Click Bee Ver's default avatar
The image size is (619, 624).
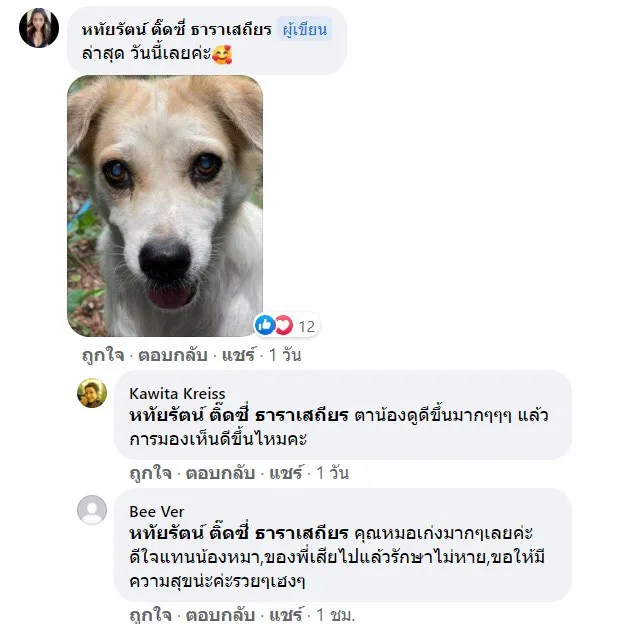click(x=92, y=510)
